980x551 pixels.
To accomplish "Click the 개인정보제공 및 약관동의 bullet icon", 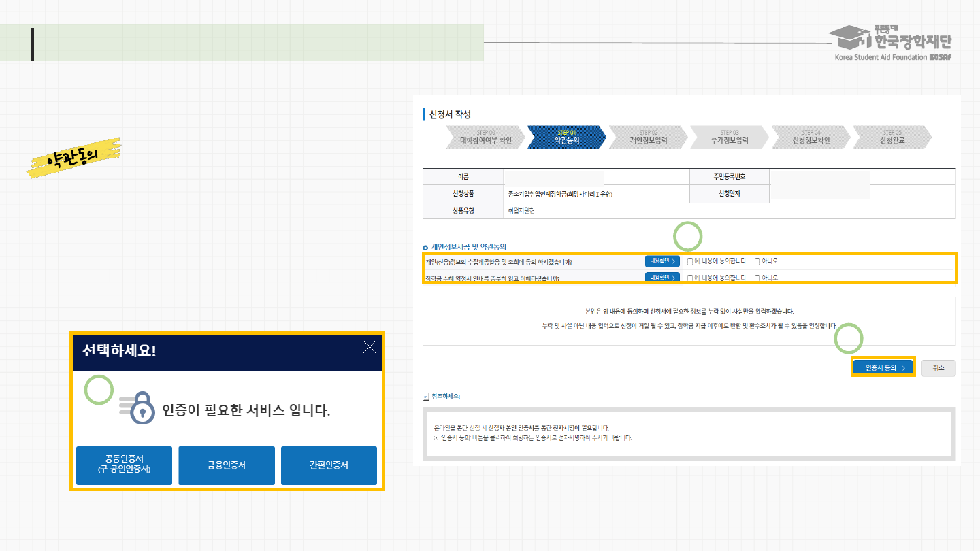I will [426, 247].
